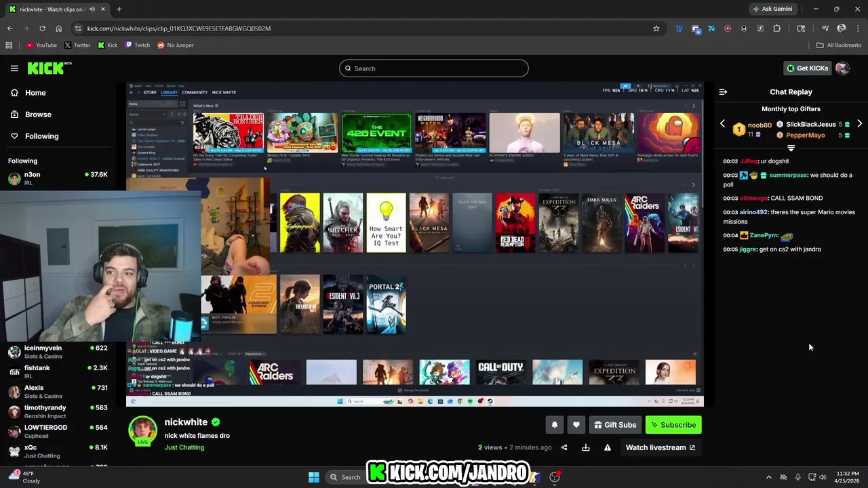This screenshot has width=868, height=488.
Task: Open the No Jumper bookmark
Action: (x=176, y=45)
